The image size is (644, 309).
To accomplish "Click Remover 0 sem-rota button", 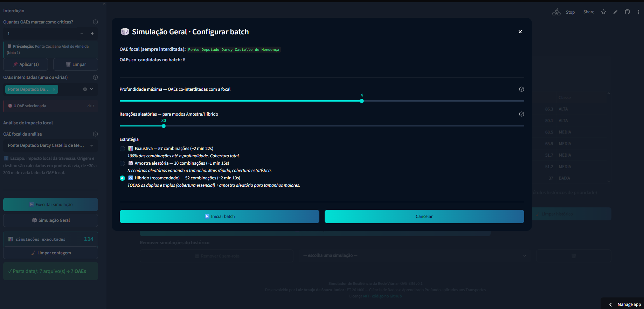I will tap(216, 256).
